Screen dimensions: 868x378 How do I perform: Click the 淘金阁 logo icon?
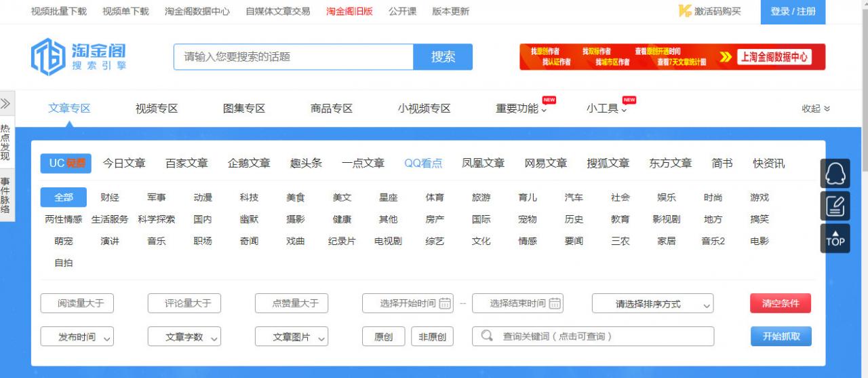tap(47, 57)
